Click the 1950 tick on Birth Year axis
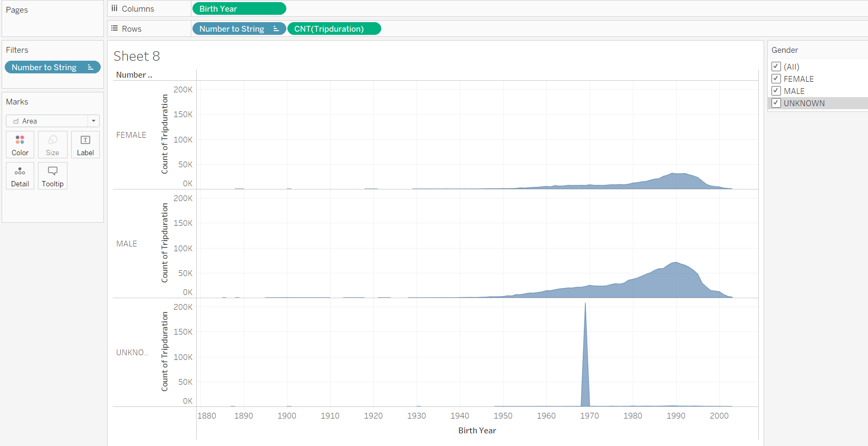 503,416
